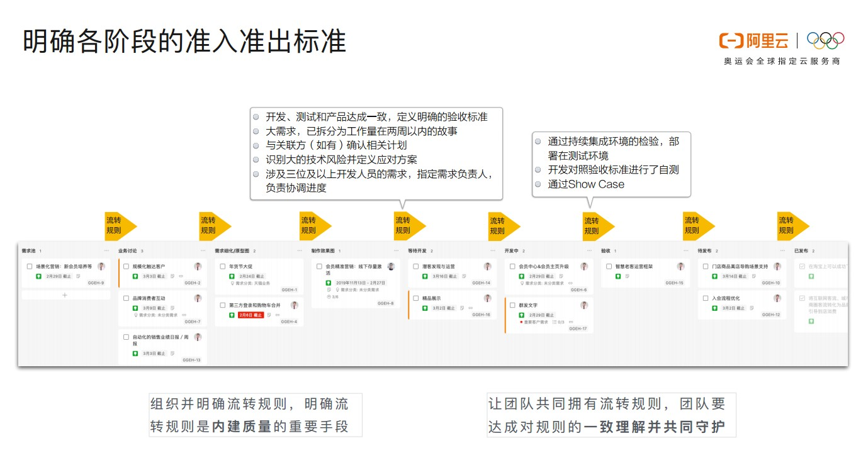
Task: Click the 3/6 progress indicator on 会员精准营销 card
Action: (x=335, y=295)
